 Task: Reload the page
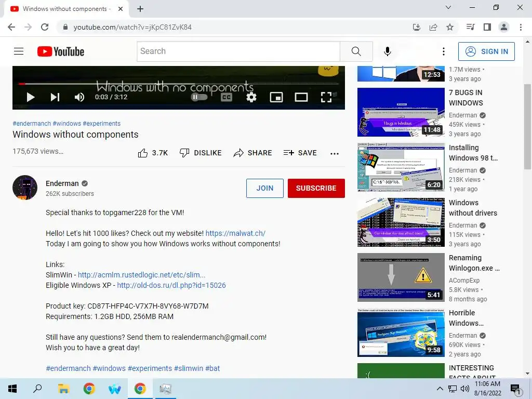[x=45, y=27]
